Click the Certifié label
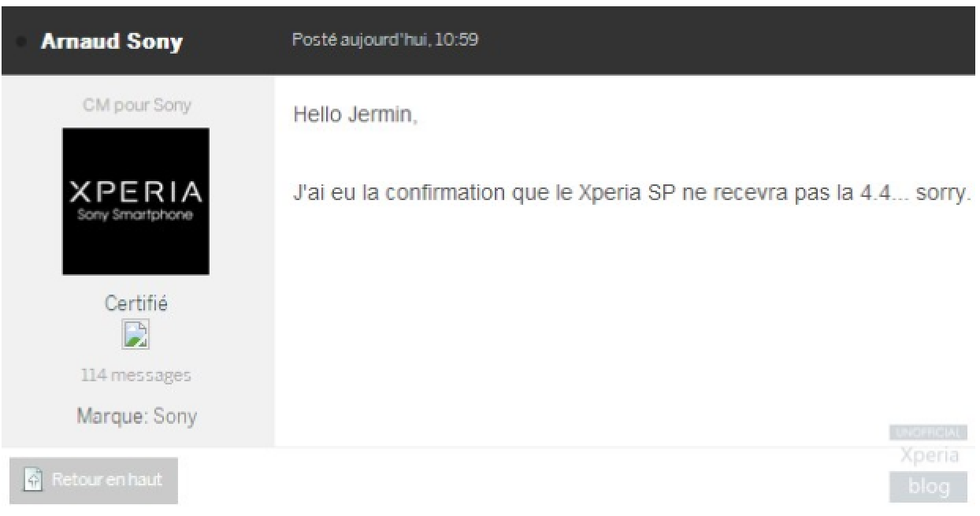The width and height of the screenshot is (980, 516). [135, 304]
